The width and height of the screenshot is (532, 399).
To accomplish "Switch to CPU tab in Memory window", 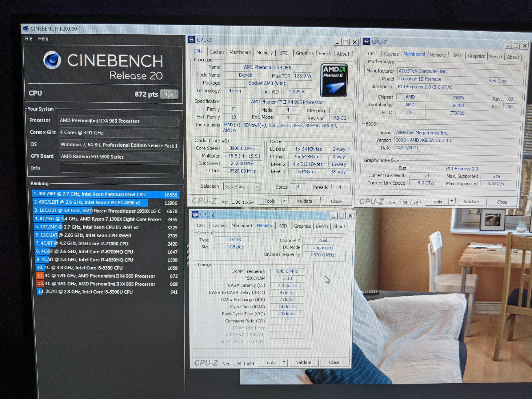I will coord(201,225).
